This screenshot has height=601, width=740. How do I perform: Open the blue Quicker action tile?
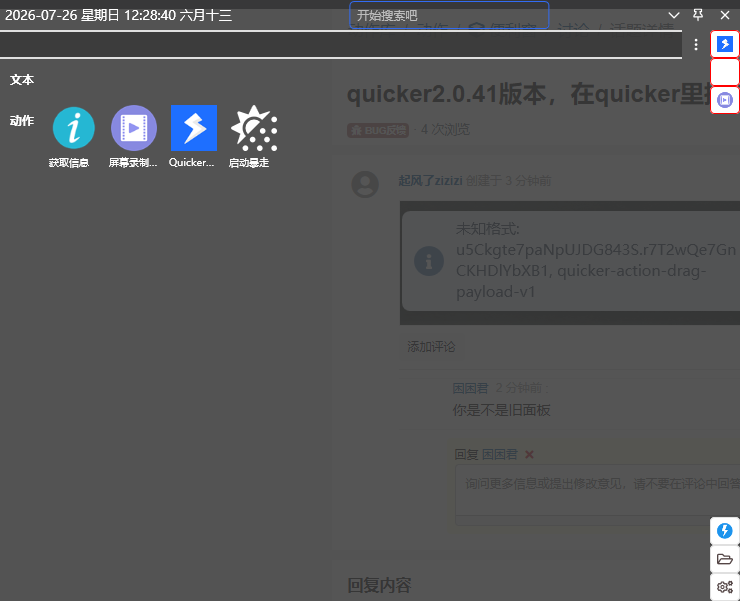pos(193,128)
